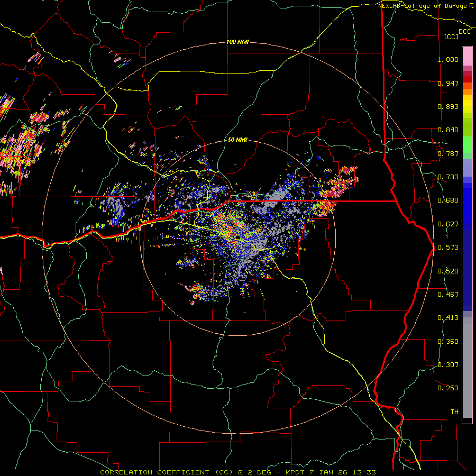Select the 0.573 scale value
476x476 pixels.
pyautogui.click(x=448, y=248)
